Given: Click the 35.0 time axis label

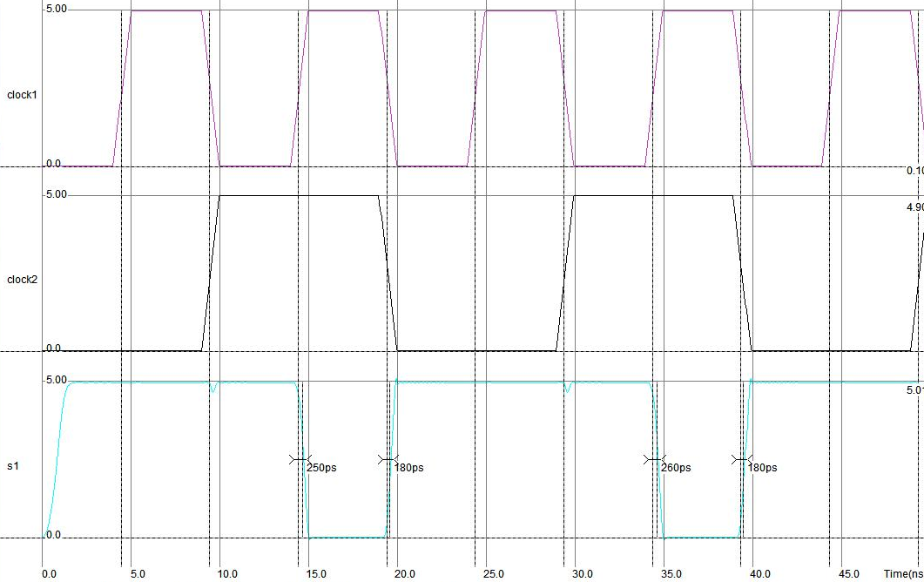Looking at the screenshot, I should tap(671, 574).
